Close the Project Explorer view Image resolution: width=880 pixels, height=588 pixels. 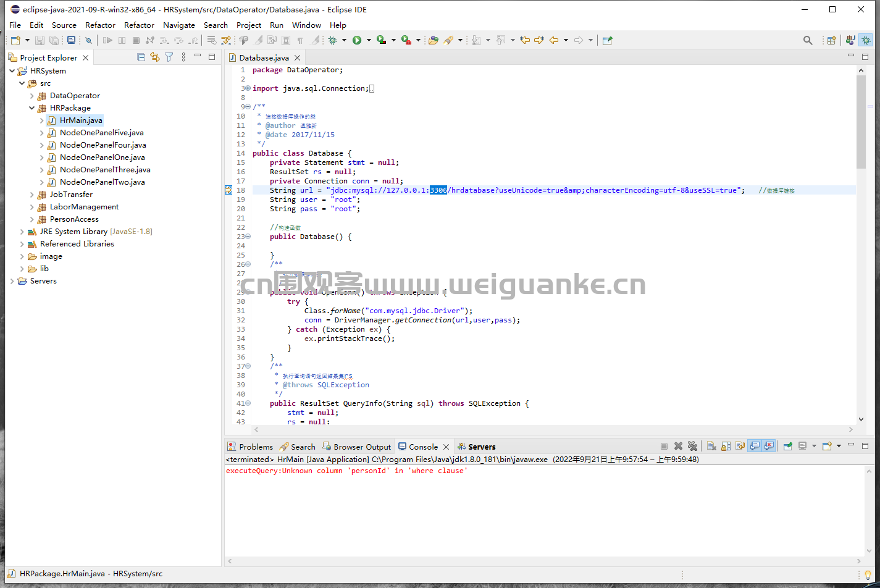click(85, 57)
